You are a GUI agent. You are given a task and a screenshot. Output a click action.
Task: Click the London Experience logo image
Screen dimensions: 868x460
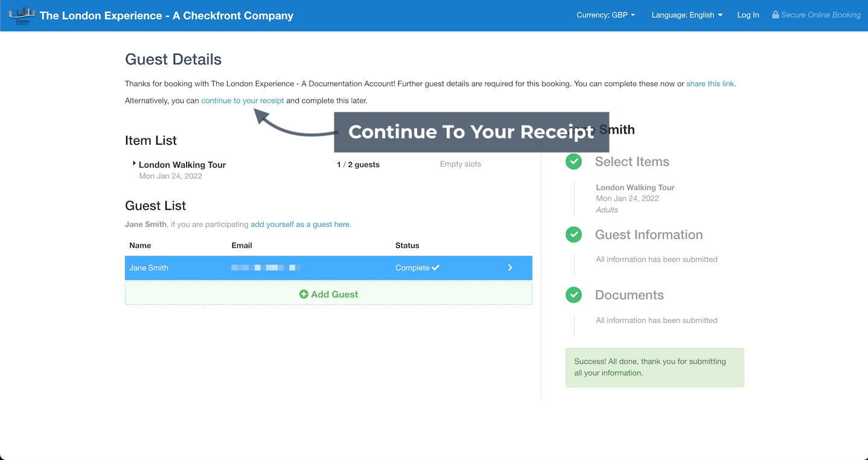click(22, 15)
